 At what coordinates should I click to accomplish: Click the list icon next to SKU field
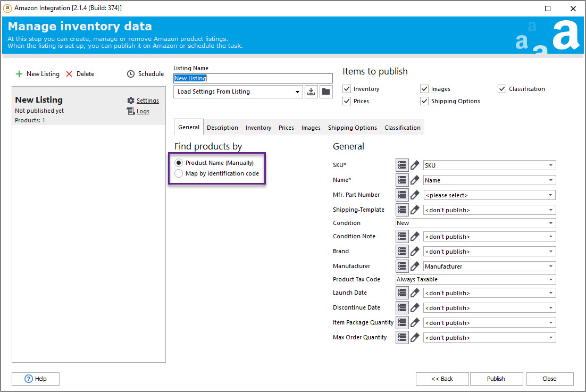point(402,165)
